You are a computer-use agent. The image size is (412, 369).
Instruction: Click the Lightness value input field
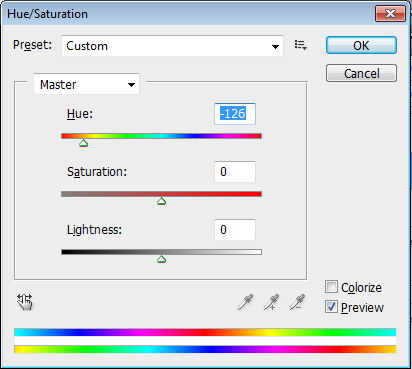click(x=235, y=230)
